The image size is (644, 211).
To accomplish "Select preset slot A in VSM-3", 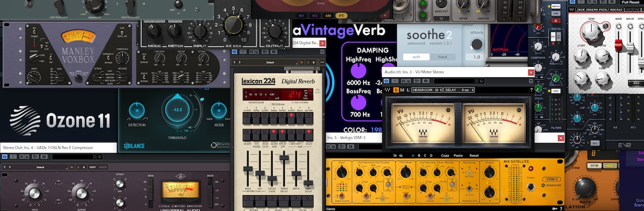I will (413, 156).
